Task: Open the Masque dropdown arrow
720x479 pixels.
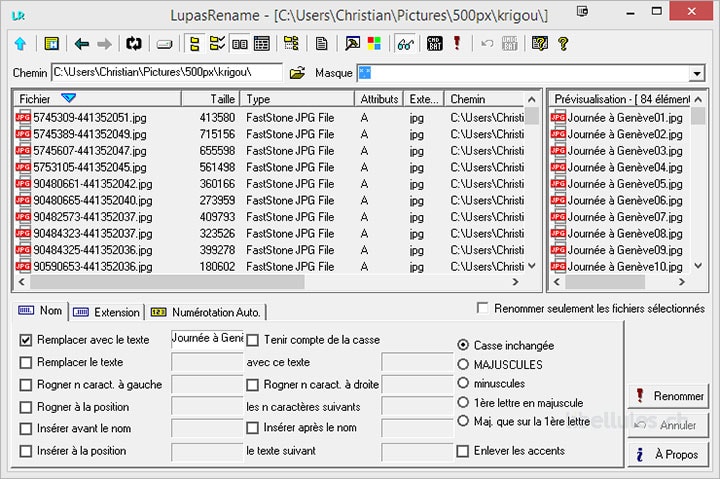Action: 697,73
